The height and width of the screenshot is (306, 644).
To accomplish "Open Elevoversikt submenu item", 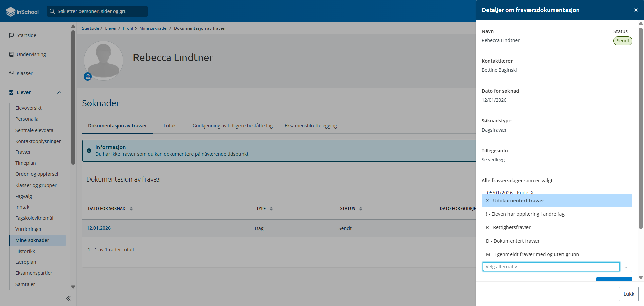I will click(29, 108).
